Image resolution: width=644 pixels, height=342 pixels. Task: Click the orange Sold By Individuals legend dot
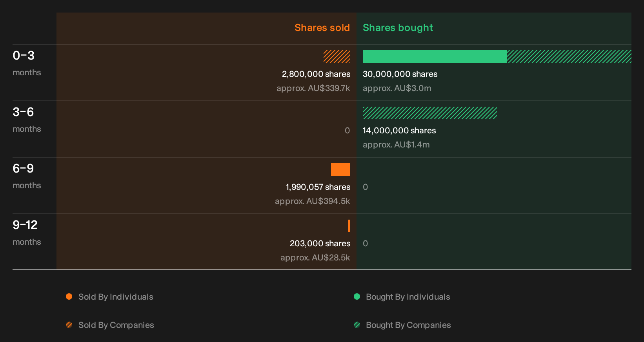click(x=69, y=297)
